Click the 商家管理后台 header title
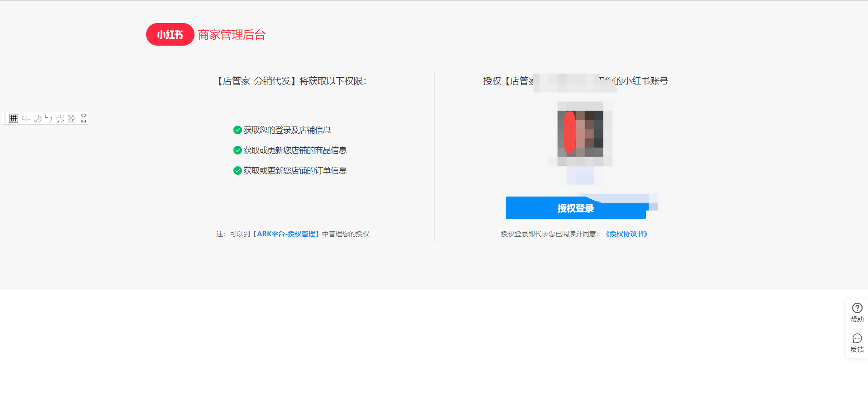Screen dimensions: 868x403 coord(232,35)
